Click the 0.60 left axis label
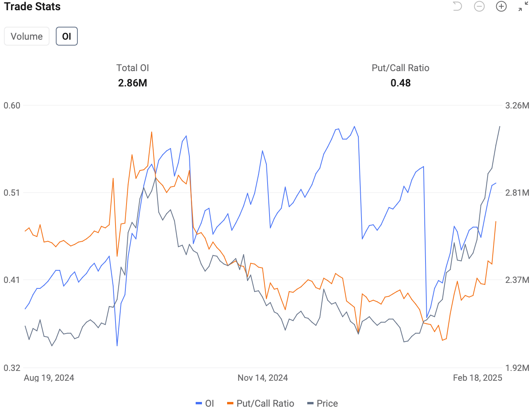This screenshot has width=532, height=411. (12, 105)
